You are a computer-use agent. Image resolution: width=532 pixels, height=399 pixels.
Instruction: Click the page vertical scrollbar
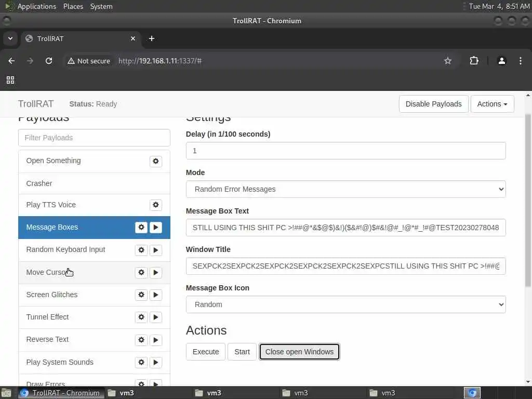528,200
